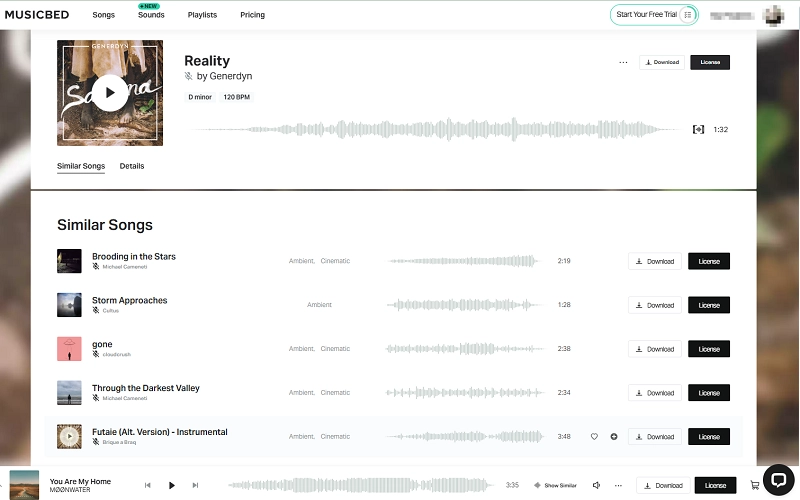This screenshot has width=800, height=500.
Task: Open the shopping cart icon
Action: point(755,485)
